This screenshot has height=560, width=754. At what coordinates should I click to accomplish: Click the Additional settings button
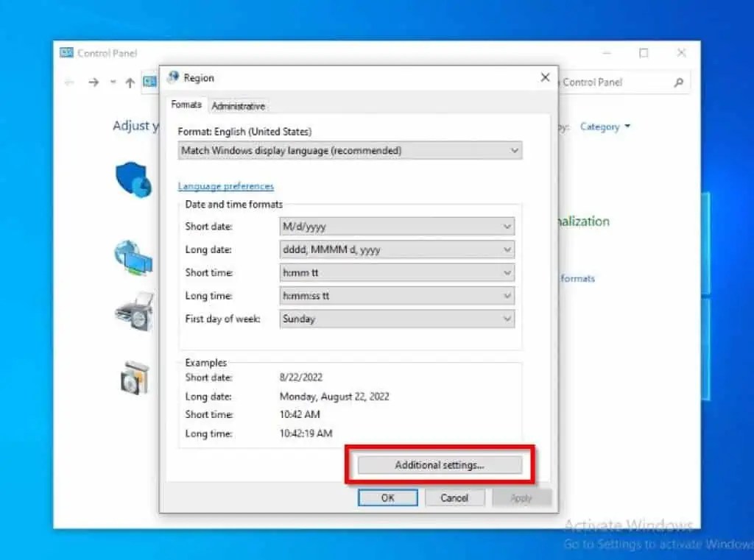tap(440, 464)
